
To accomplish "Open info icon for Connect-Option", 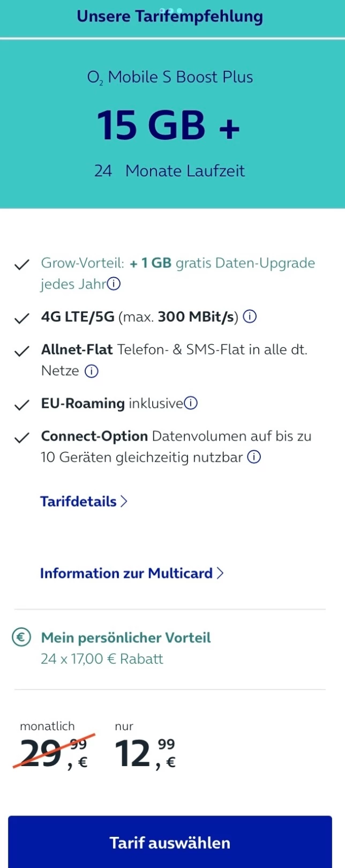I will click(254, 457).
